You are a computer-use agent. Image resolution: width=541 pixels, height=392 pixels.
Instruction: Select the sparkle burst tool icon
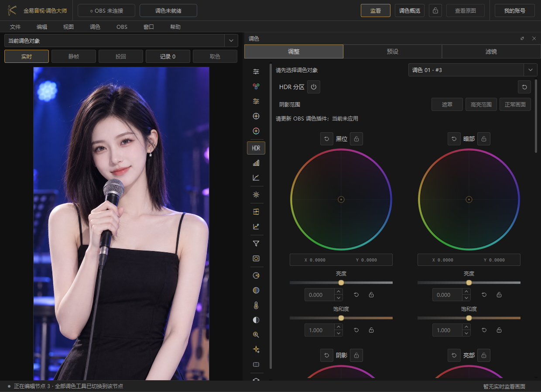click(x=256, y=195)
